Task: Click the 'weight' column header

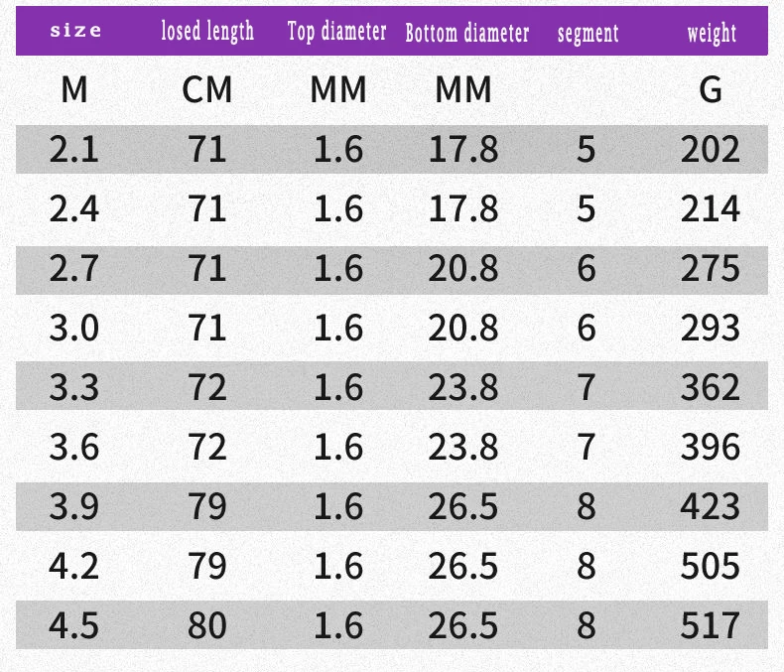Action: [x=712, y=34]
